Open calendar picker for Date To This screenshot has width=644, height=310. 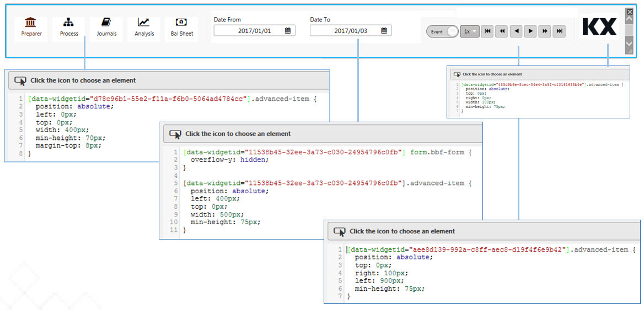pos(384,31)
